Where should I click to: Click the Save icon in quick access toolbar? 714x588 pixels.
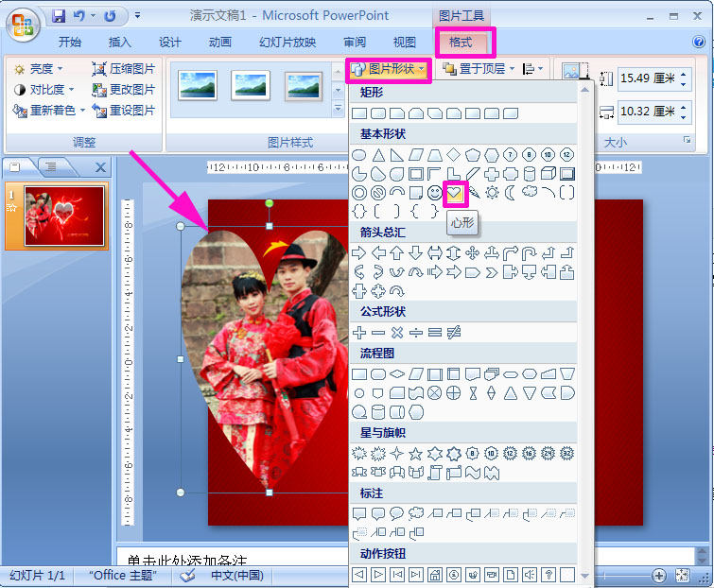point(59,16)
